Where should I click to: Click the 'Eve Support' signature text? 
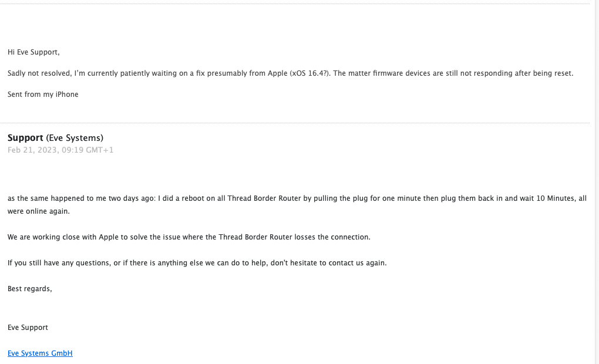[28, 328]
